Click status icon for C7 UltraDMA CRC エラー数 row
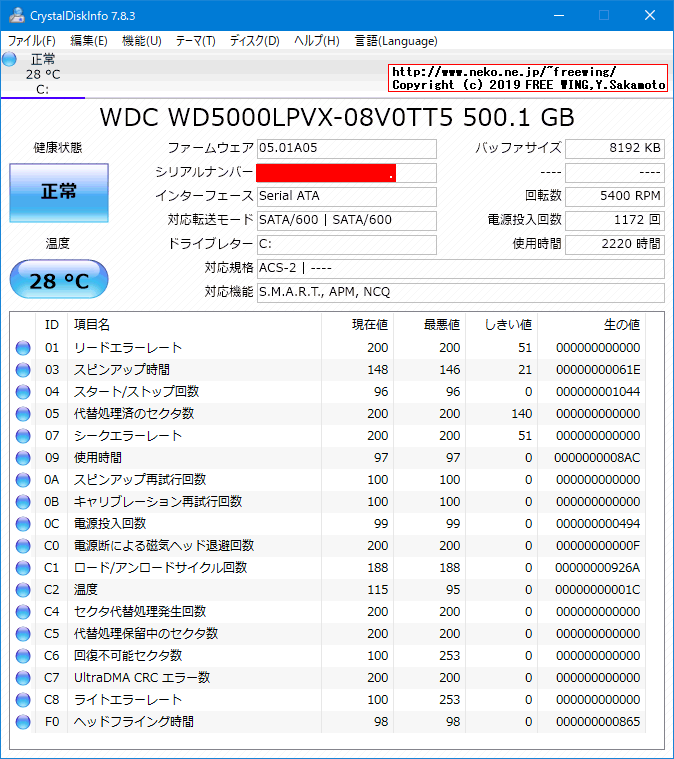Screen dimensions: 674x759 point(23,678)
